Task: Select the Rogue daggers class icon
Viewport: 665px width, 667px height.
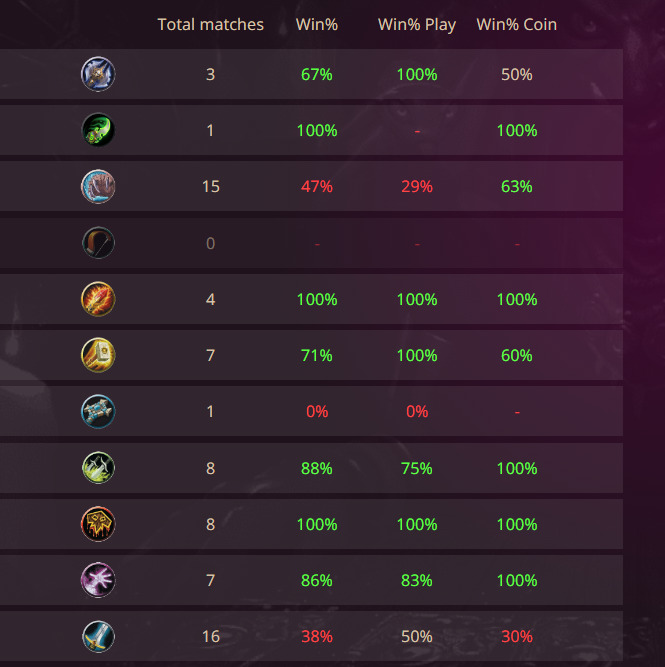Action: point(98,468)
